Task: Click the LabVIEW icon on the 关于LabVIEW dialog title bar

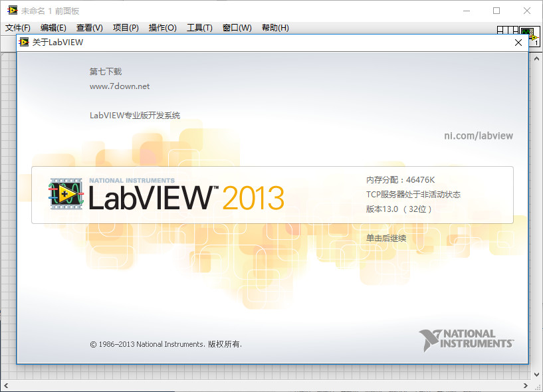Action: coord(23,42)
